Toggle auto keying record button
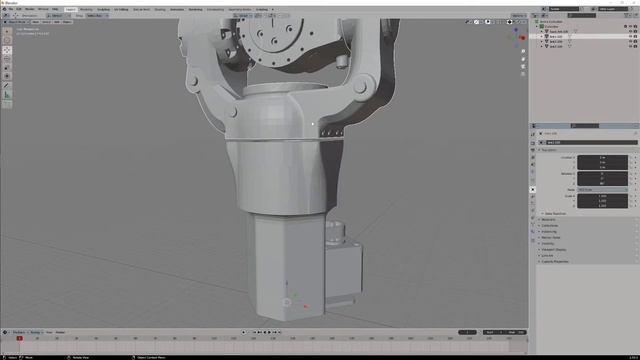 [244, 332]
